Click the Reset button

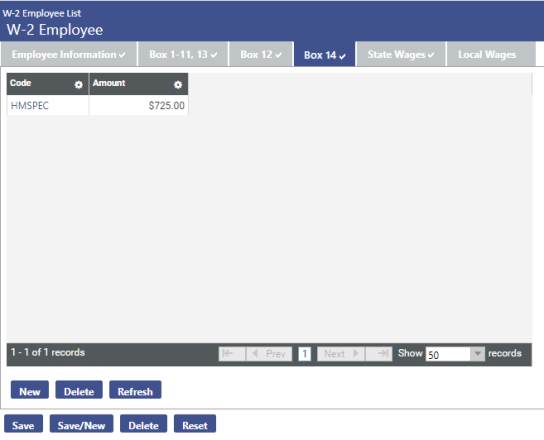click(x=195, y=424)
